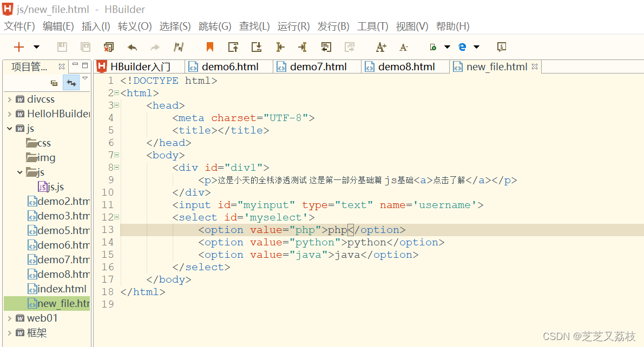This screenshot has width=644, height=347.
Task: Open the 编辑(E) menu
Action: [58, 26]
